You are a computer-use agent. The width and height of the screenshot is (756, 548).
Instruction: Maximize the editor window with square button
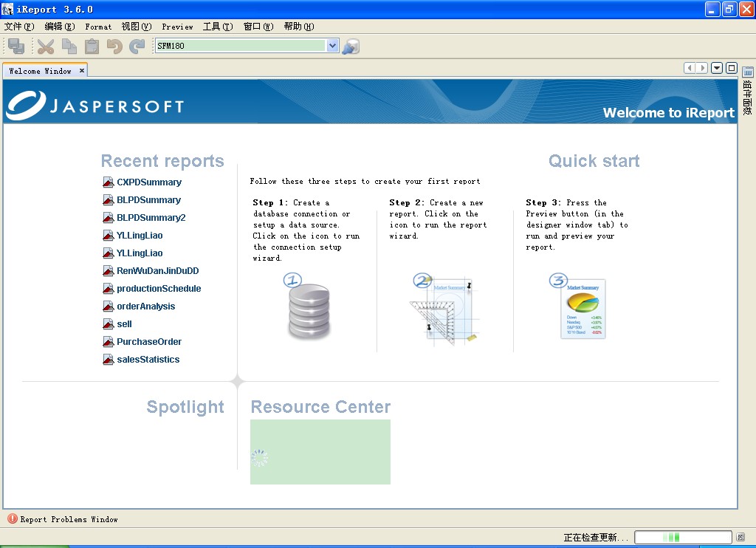(x=732, y=68)
